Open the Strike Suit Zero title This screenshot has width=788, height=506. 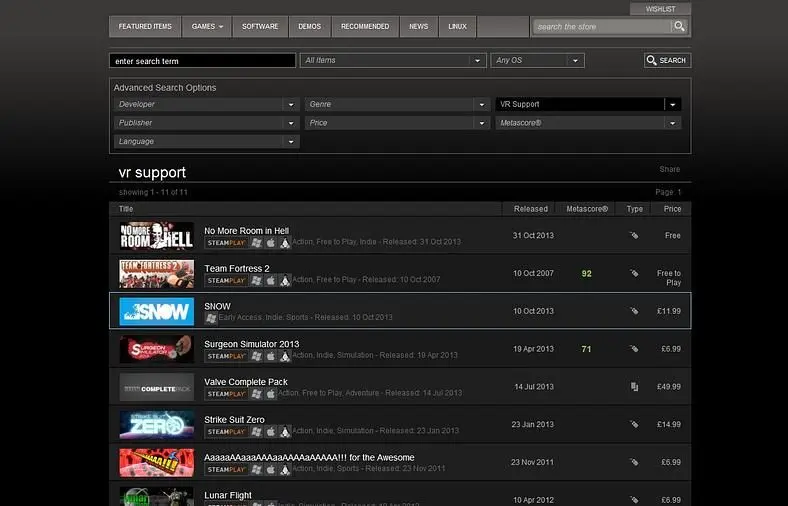(x=234, y=420)
